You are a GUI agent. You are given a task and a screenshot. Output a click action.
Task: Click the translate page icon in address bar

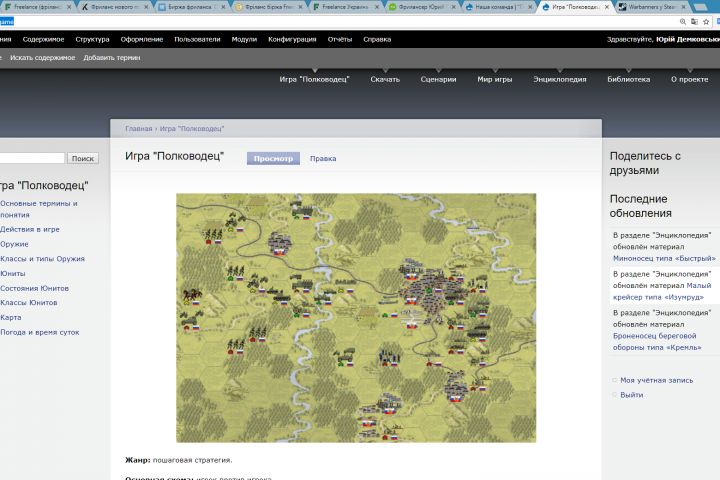[x=694, y=22]
